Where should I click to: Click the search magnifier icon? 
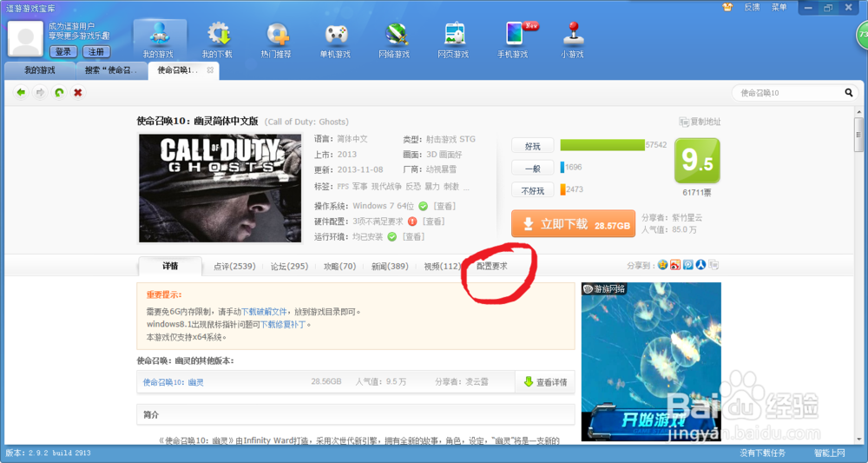(849, 92)
